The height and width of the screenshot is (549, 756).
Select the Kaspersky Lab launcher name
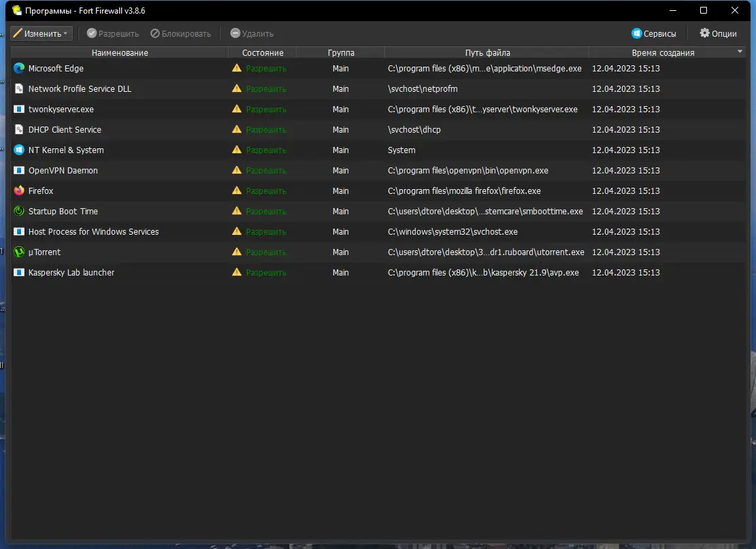tap(71, 272)
